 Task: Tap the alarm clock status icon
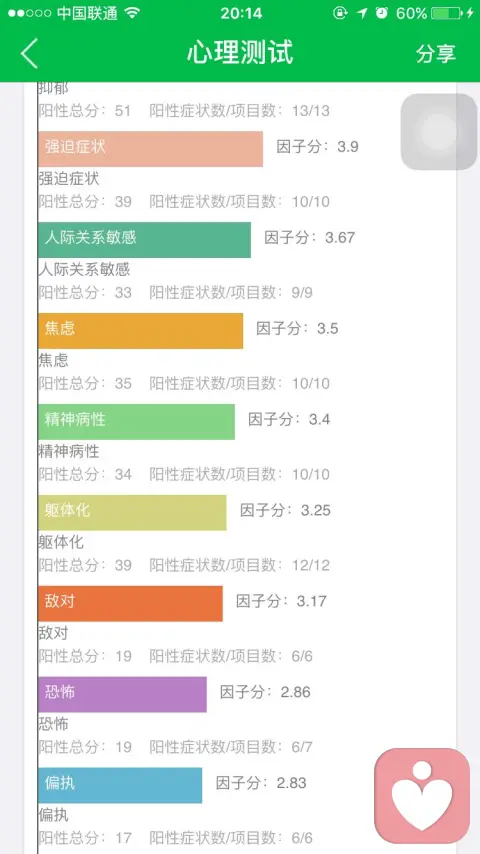[381, 13]
